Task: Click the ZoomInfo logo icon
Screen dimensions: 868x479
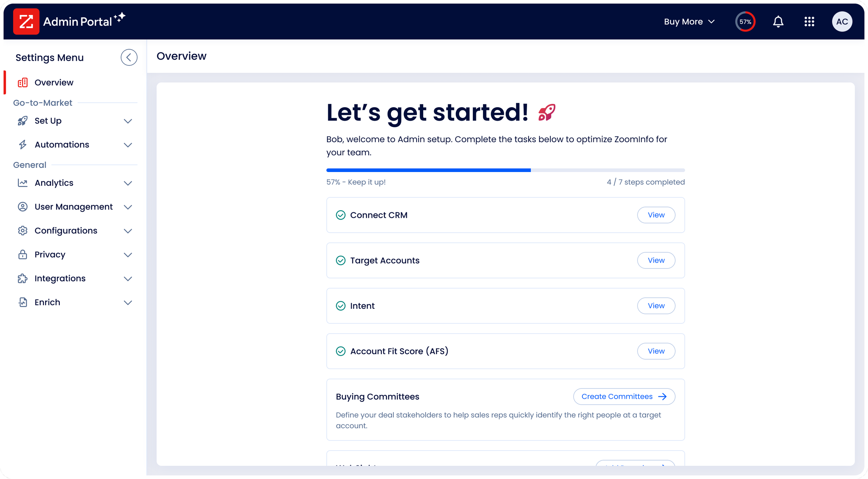Action: click(x=26, y=22)
